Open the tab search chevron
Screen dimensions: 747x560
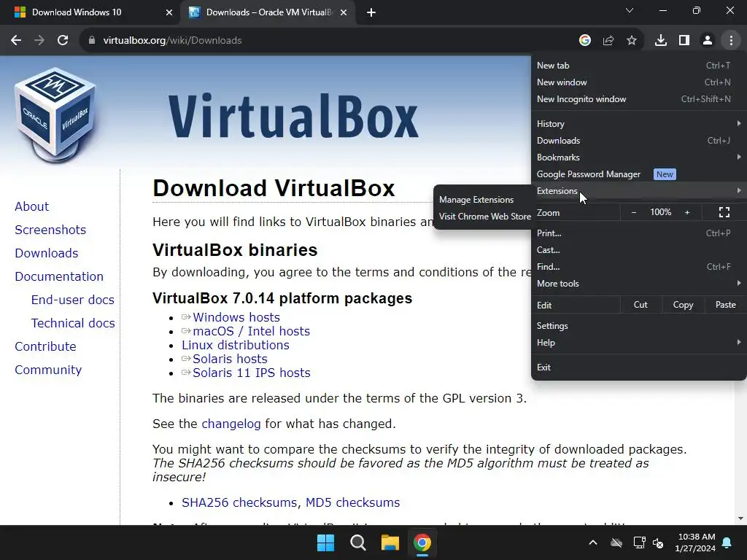point(630,10)
